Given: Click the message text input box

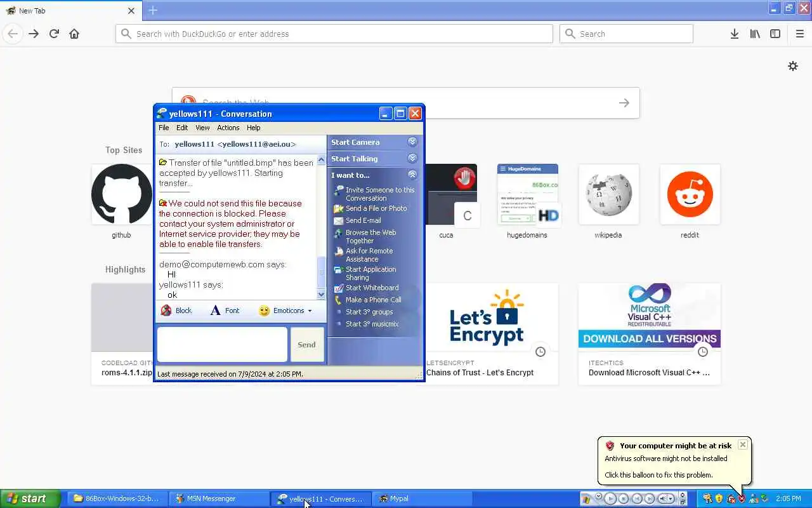Looking at the screenshot, I should coord(222,345).
